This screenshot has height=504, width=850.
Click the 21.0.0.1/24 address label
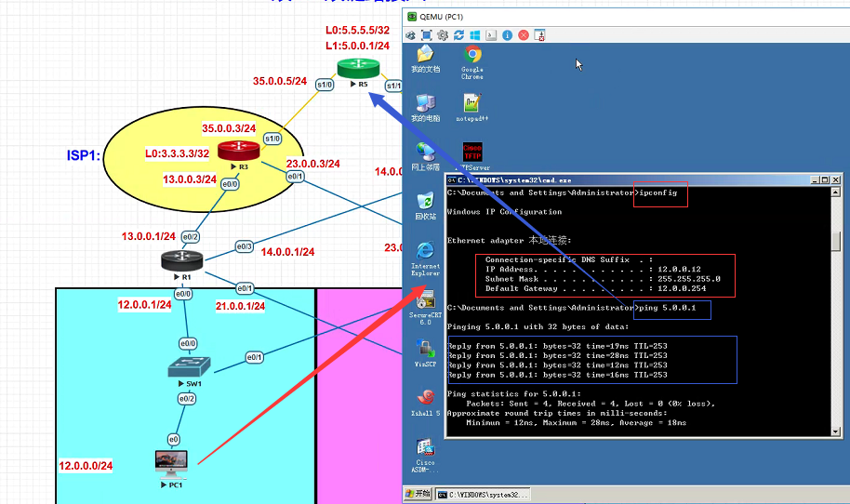(x=240, y=306)
